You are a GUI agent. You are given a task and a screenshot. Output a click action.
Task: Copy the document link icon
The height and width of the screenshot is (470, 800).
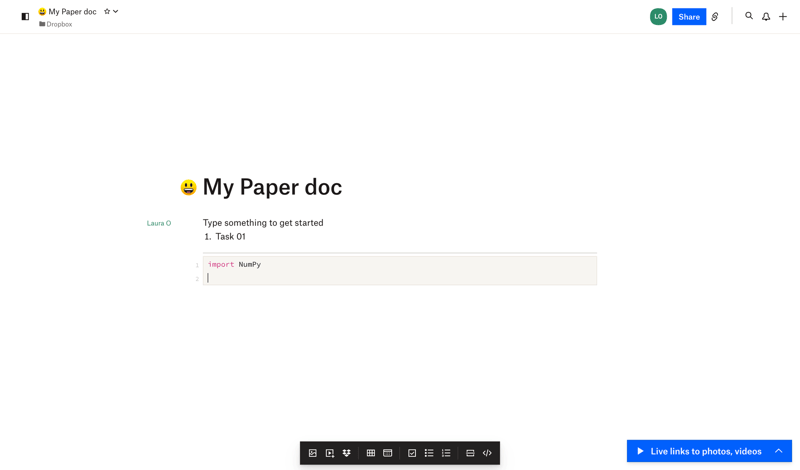pos(715,16)
